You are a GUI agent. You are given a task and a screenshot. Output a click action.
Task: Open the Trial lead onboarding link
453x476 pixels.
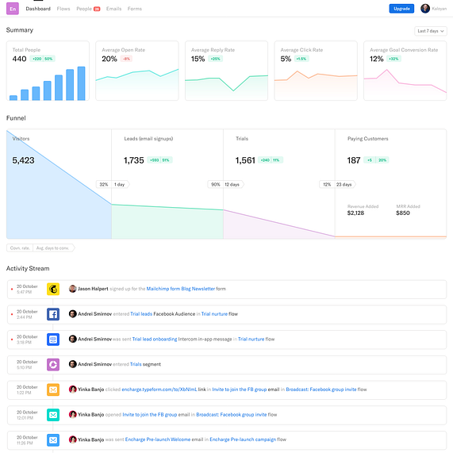tap(155, 340)
